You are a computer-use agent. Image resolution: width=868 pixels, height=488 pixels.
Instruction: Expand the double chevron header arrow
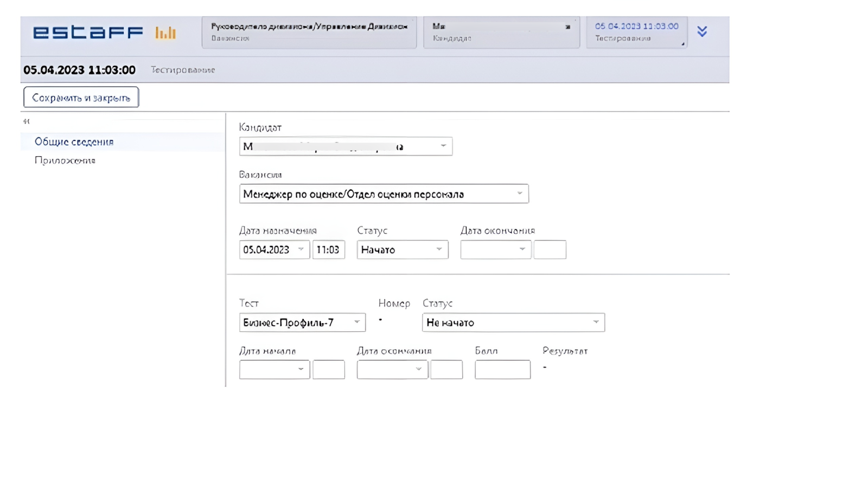coord(702,31)
